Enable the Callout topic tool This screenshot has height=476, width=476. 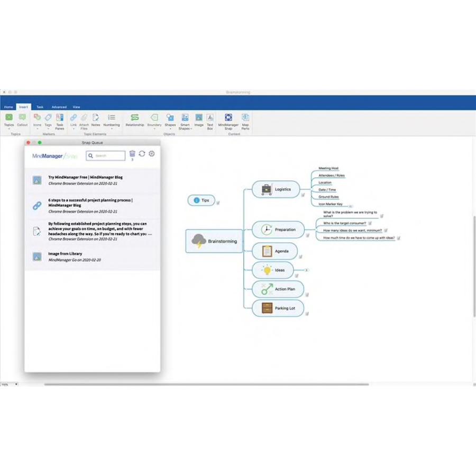[22, 117]
